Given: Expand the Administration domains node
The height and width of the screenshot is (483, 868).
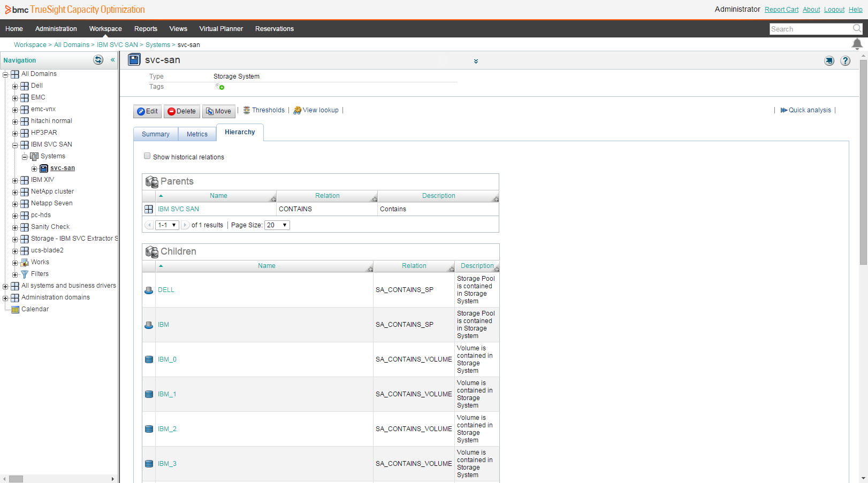Looking at the screenshot, I should pos(5,298).
